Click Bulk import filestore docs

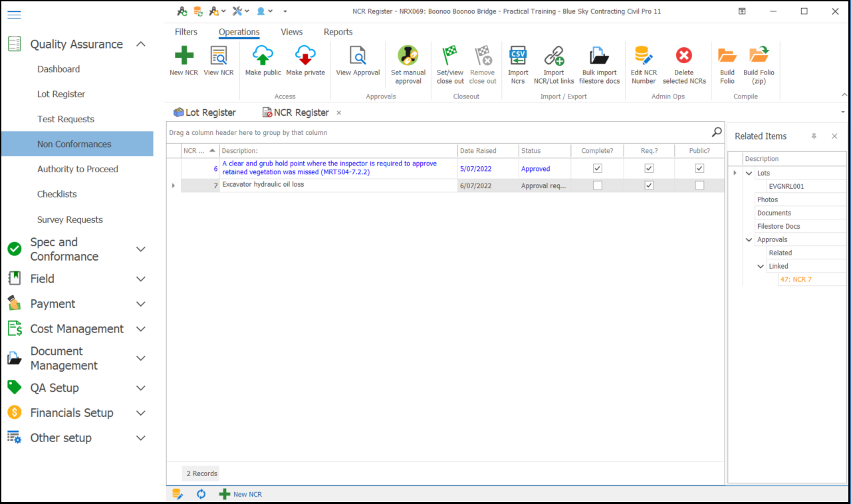click(x=600, y=65)
